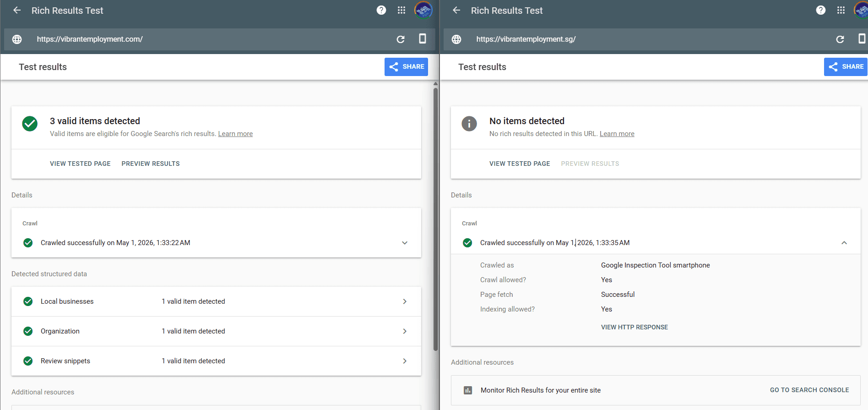Viewport: 868px width, 410px height.
Task: Click crawl success check in right window
Action: [x=467, y=243]
